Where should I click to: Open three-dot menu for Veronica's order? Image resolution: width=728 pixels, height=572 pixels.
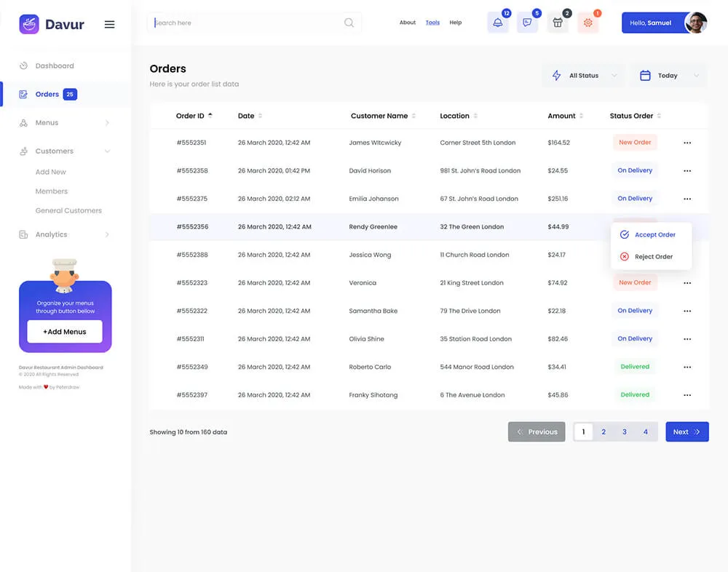pos(687,283)
